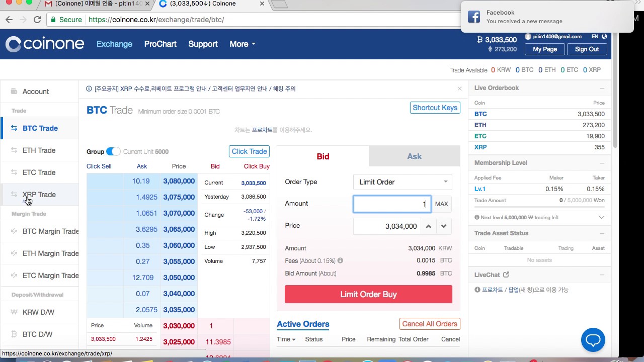This screenshot has width=644, height=362.
Task: Click ETC row in Live Orderbook
Action: click(539, 136)
